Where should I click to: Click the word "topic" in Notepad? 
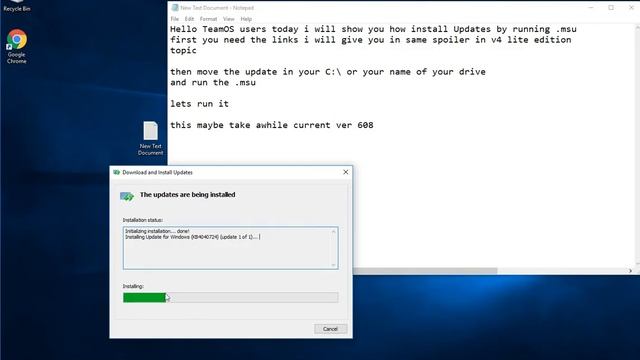tap(183, 51)
